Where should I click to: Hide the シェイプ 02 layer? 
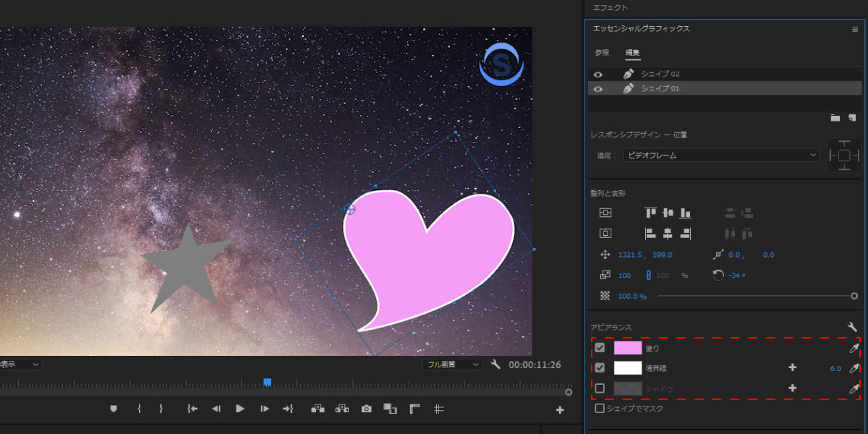[x=598, y=74]
